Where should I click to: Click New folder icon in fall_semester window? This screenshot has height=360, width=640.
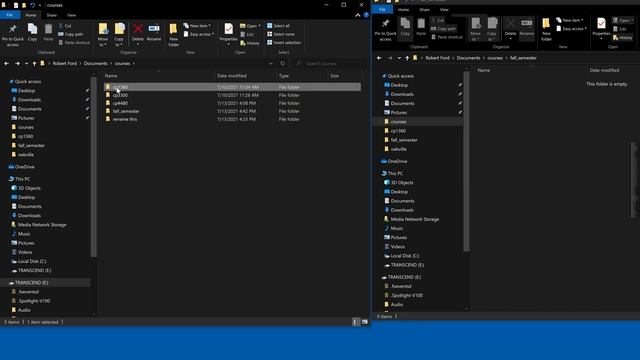tap(546, 29)
